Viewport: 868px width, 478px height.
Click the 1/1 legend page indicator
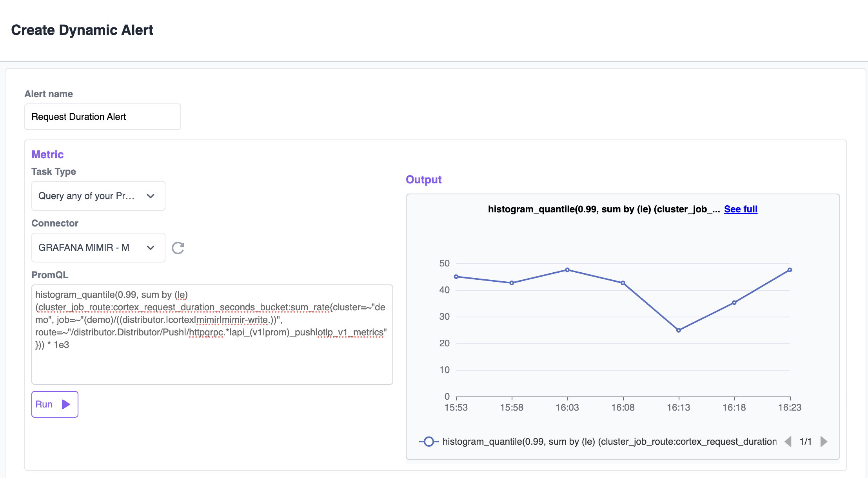(x=806, y=442)
